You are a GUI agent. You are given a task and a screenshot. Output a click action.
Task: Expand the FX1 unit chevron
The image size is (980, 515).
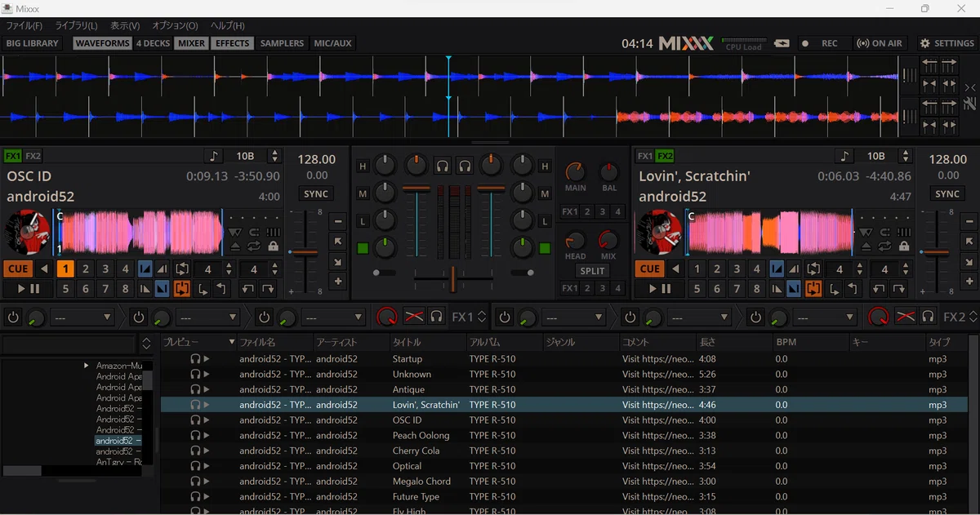click(482, 317)
